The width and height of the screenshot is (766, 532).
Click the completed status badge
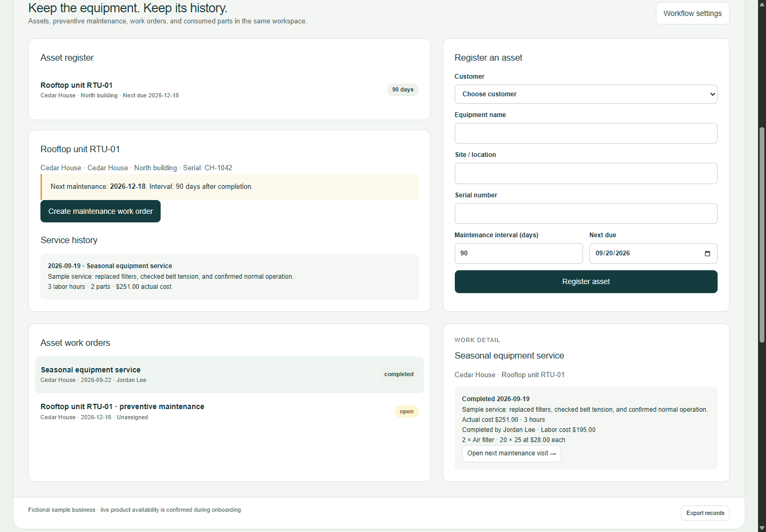[x=399, y=375]
